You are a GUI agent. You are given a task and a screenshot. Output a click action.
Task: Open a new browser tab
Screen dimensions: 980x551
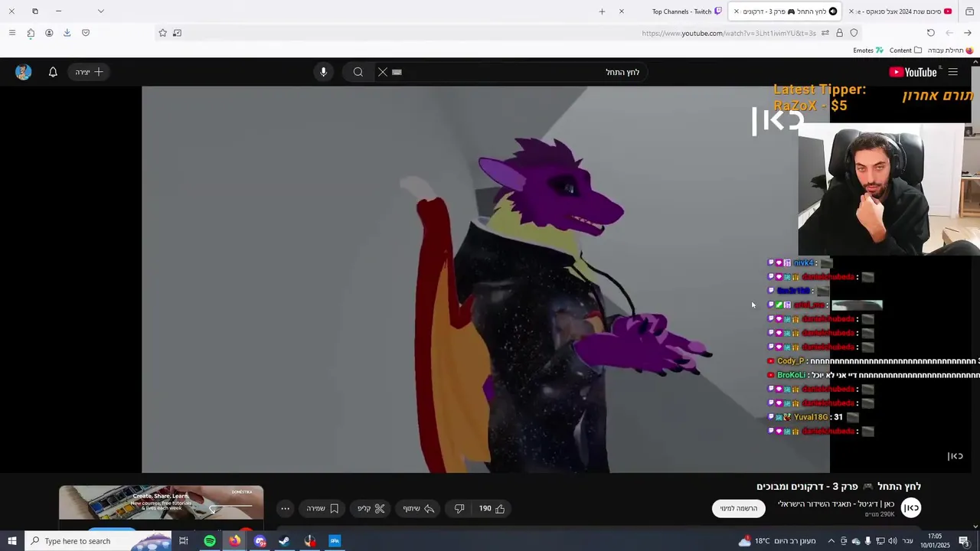(x=602, y=11)
